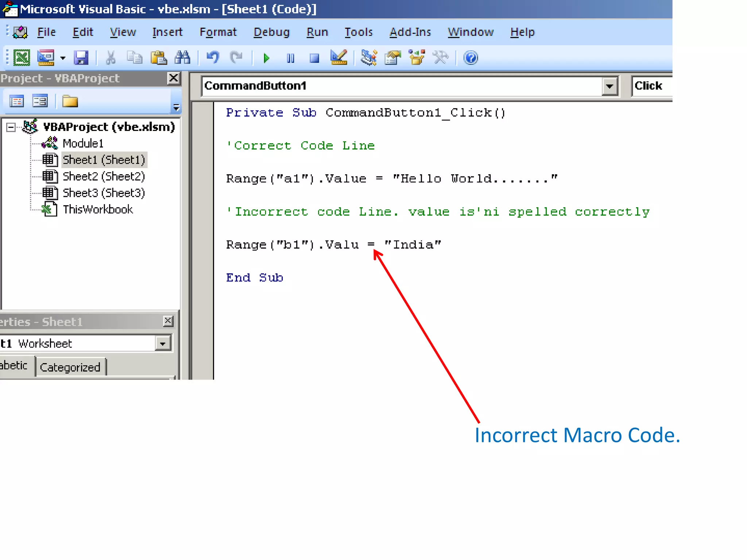Open the Run menu
Image resolution: width=747 pixels, height=560 pixels.
tap(317, 32)
